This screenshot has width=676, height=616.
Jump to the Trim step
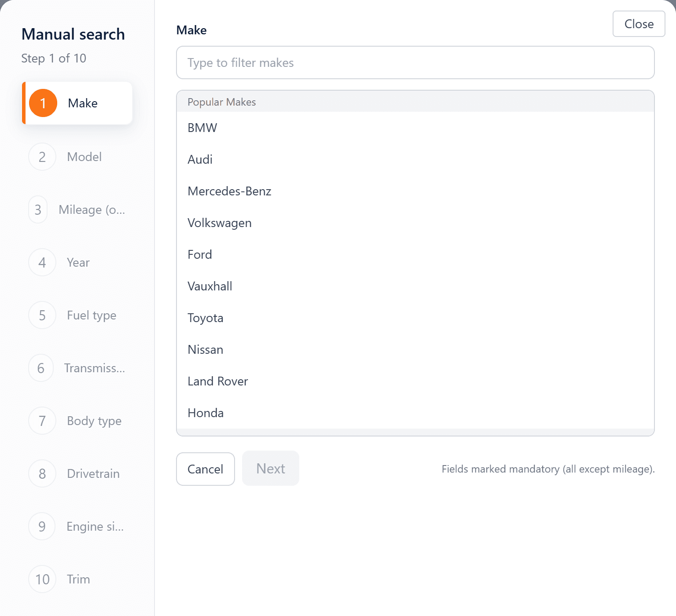tap(77, 579)
